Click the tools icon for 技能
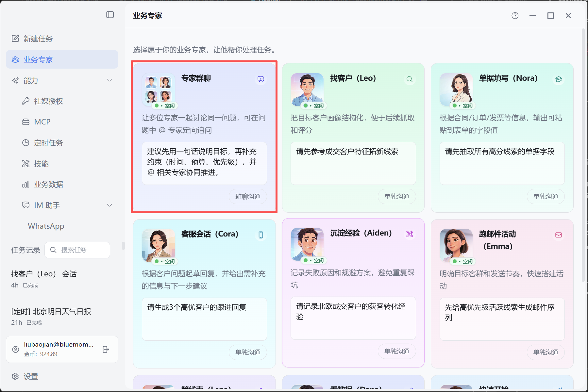Screen dimensions: 588x392 (x=26, y=164)
